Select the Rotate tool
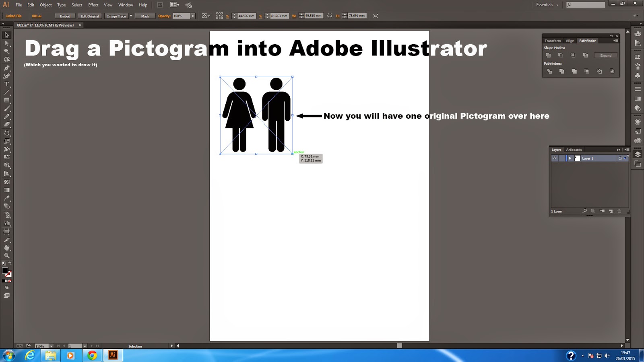The width and height of the screenshot is (644, 362). pos(7,133)
